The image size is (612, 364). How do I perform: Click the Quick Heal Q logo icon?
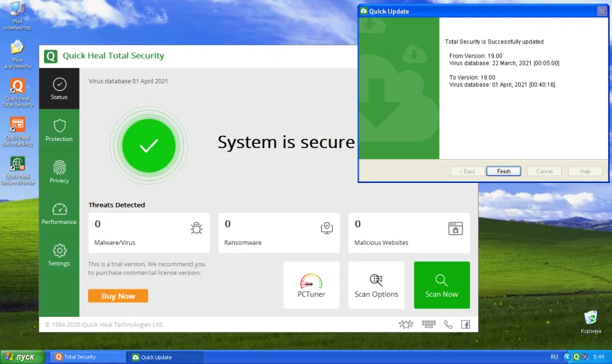[x=51, y=56]
